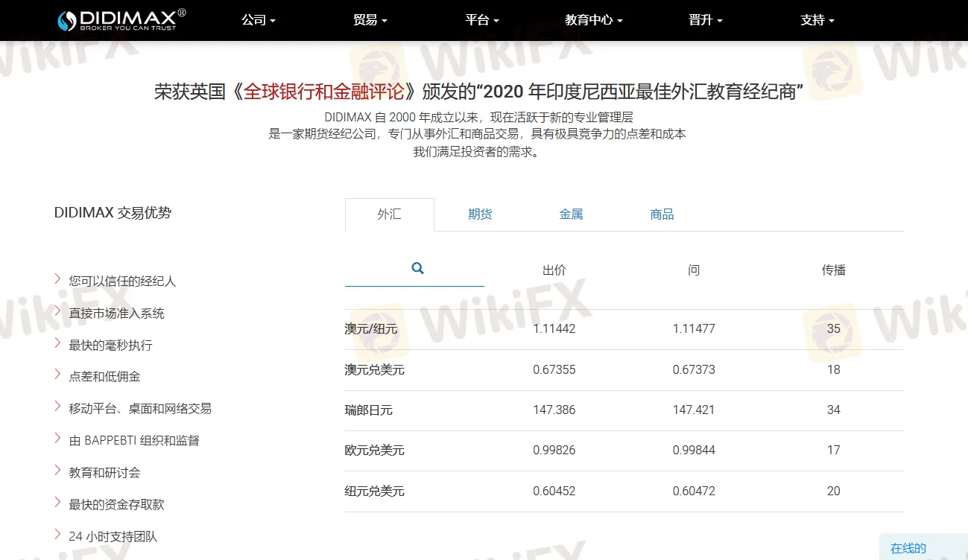This screenshot has width=968, height=560.
Task: Open the 公司 dropdown menu
Action: pos(259,20)
